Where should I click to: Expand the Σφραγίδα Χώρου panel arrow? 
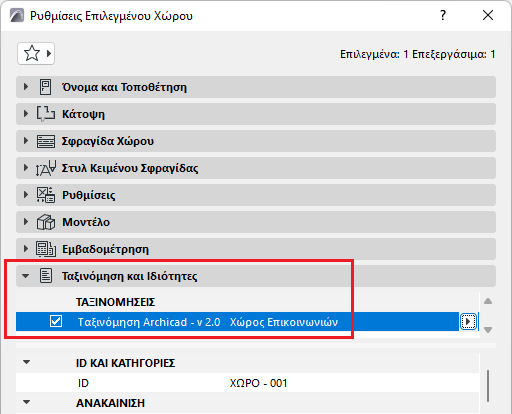(x=26, y=141)
